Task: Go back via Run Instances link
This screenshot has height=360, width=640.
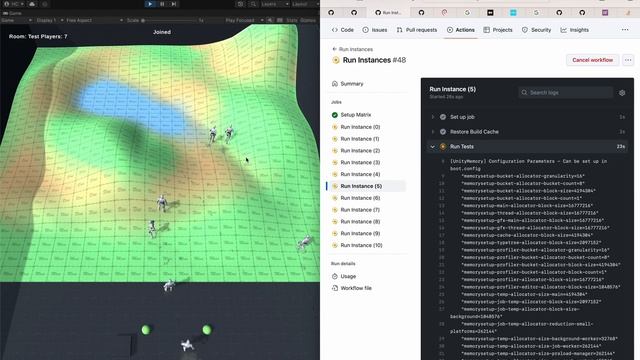Action: [352, 49]
